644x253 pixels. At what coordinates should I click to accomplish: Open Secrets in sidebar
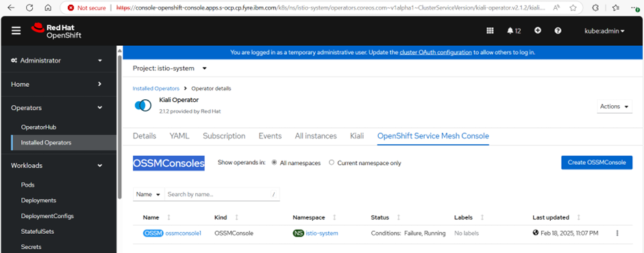(32, 247)
